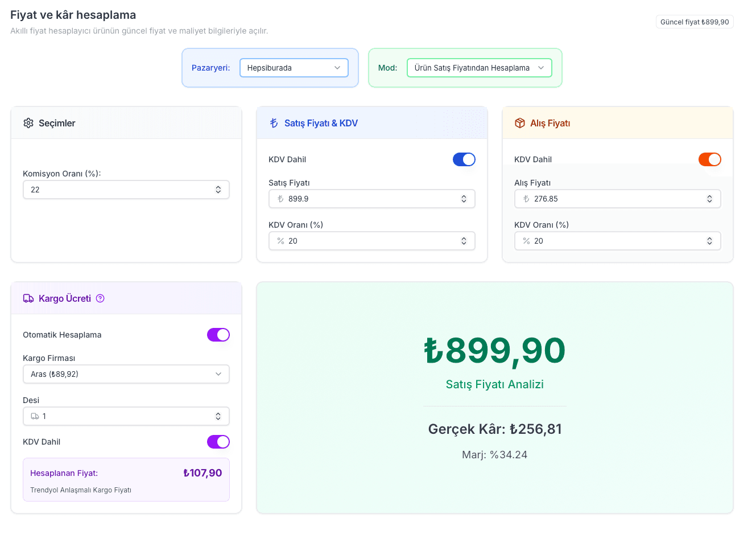Click the Güncel fiyat ₺899,90 badge
The width and height of the screenshot is (756, 534).
[x=695, y=22]
